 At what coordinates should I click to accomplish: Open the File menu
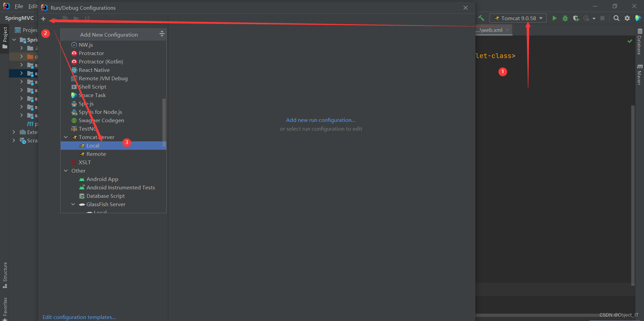(x=19, y=6)
